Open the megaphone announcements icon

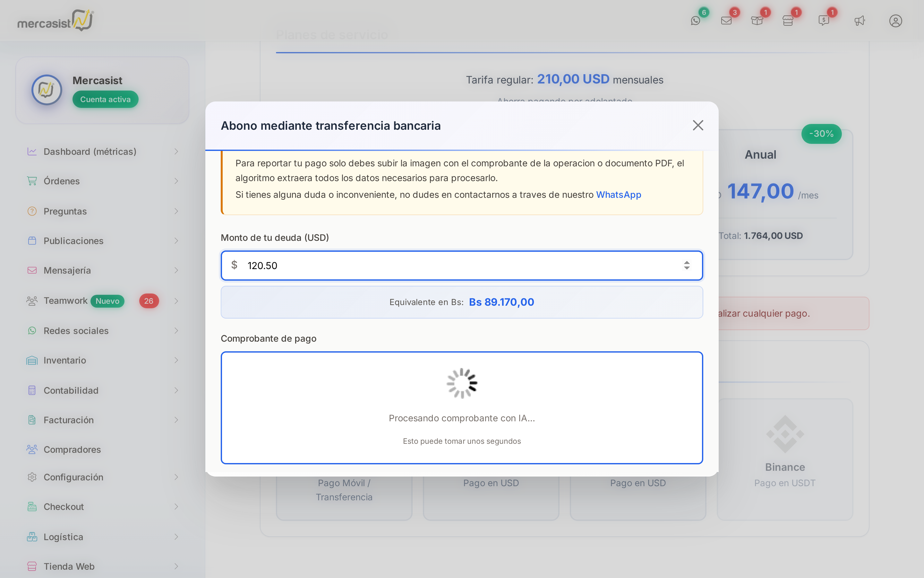pos(860,21)
